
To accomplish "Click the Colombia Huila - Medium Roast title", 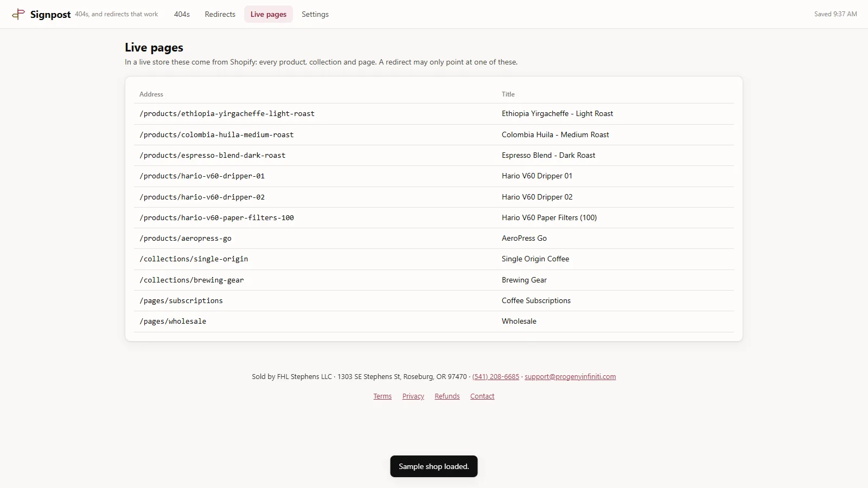I will click(555, 135).
